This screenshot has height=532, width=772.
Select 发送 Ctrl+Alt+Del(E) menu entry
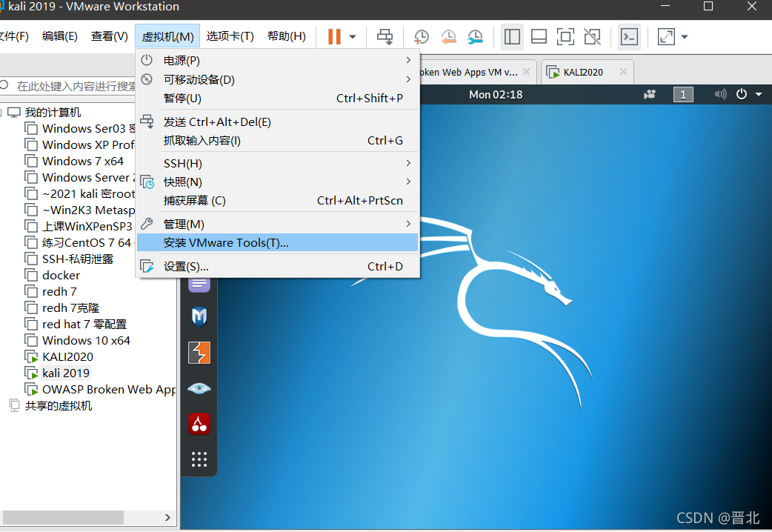pos(278,122)
